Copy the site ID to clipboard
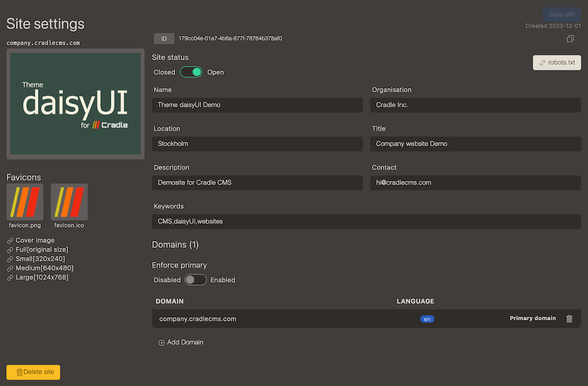This screenshot has height=386, width=588. (570, 38)
